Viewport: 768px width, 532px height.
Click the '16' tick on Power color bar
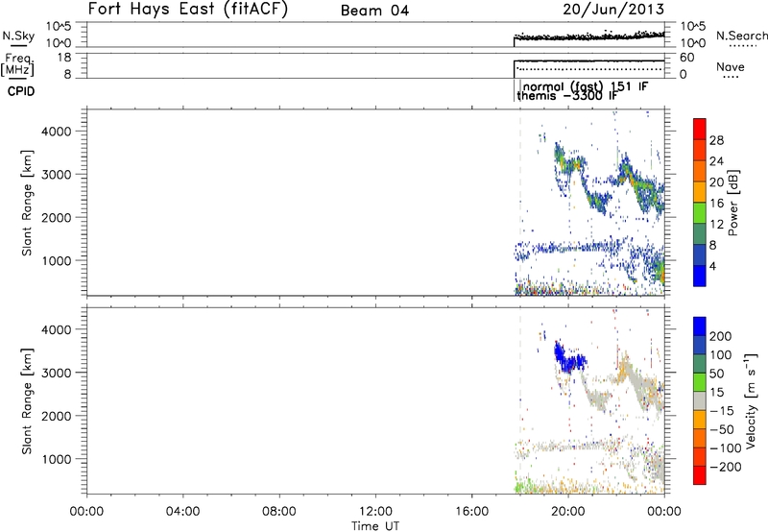(716, 204)
